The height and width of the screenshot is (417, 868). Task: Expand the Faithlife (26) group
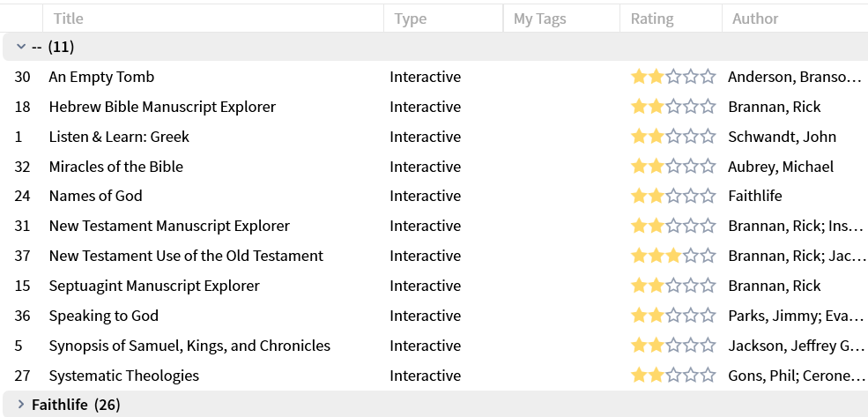tap(21, 405)
